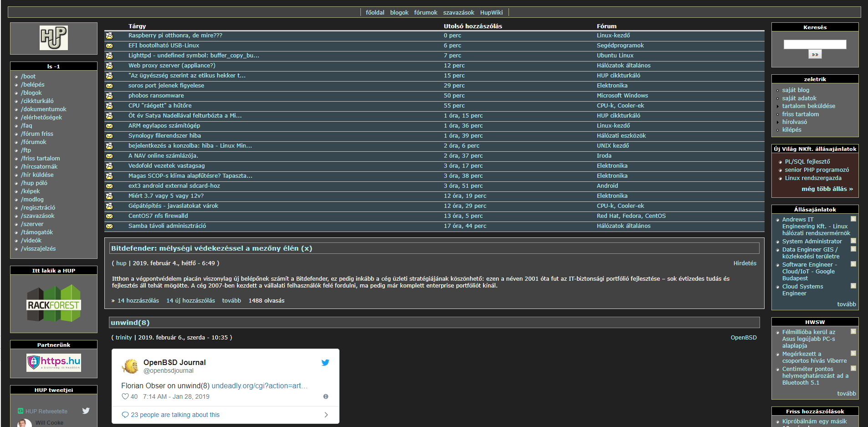Image resolution: width=868 pixels, height=427 pixels.
Task: Click the envelope icon beside 'EFI bootolható USB-Linux'
Action: [x=109, y=46]
